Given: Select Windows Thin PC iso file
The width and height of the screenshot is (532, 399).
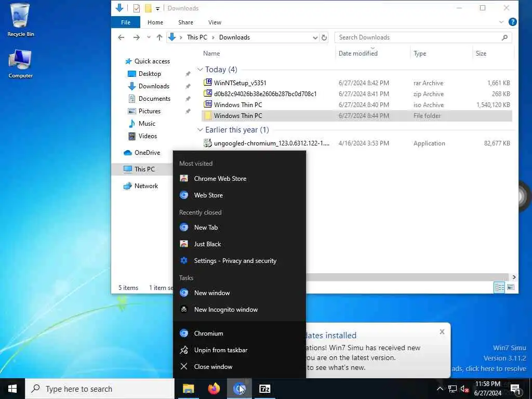Looking at the screenshot, I should point(357,104).
